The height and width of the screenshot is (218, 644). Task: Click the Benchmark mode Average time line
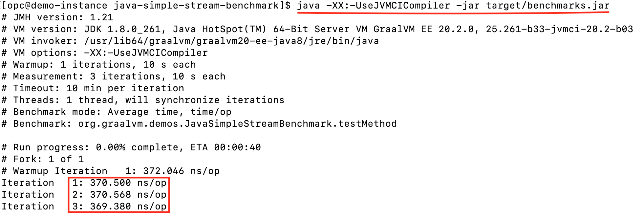[117, 112]
